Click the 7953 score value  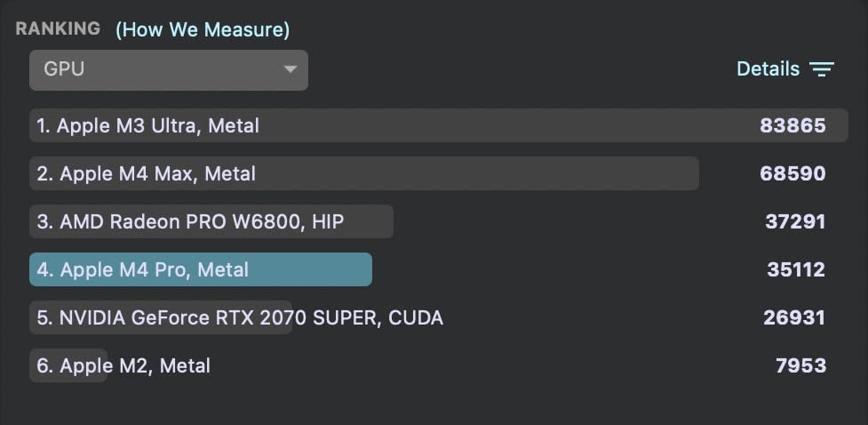(800, 365)
